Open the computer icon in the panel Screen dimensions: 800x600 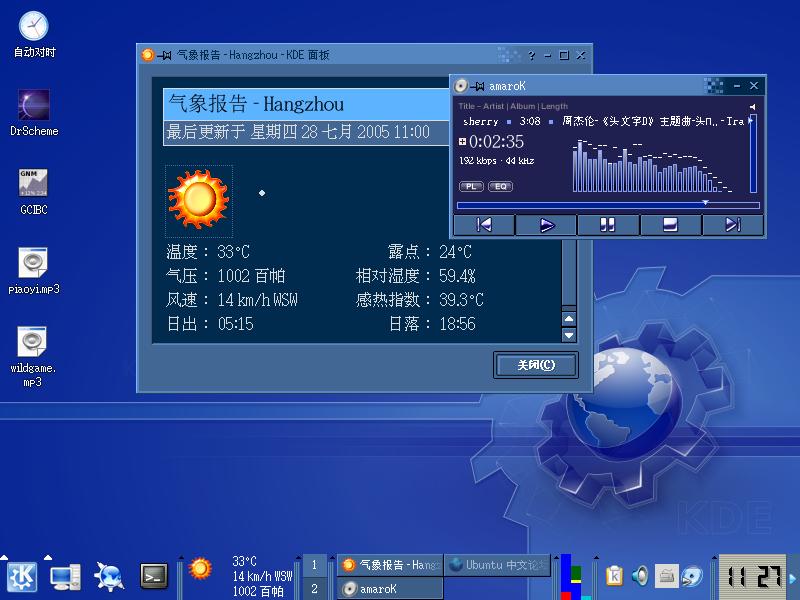pyautogui.click(x=65, y=578)
